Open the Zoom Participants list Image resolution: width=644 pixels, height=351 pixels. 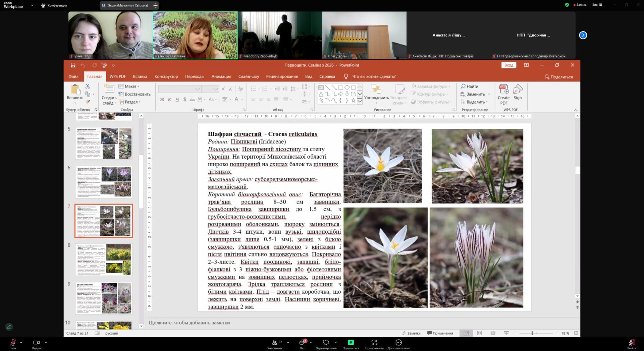pos(275,343)
